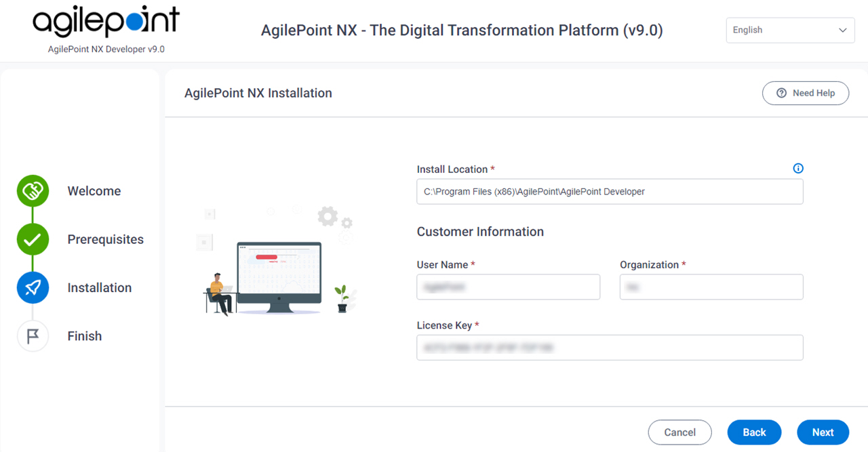Image resolution: width=868 pixels, height=452 pixels.
Task: Click the License Key input field
Action: (x=610, y=348)
